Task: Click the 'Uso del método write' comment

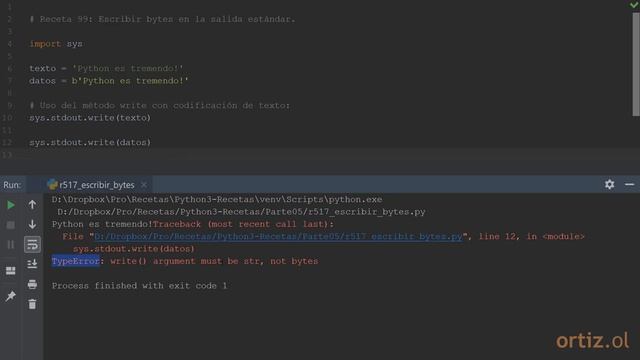Action: (160, 106)
